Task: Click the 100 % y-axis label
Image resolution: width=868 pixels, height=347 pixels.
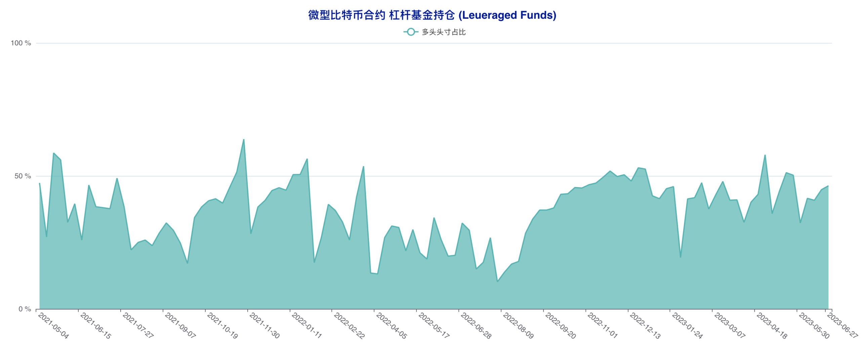Action: [21, 43]
